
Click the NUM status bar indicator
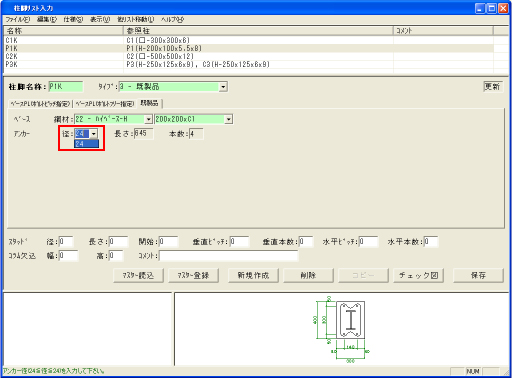point(473,371)
